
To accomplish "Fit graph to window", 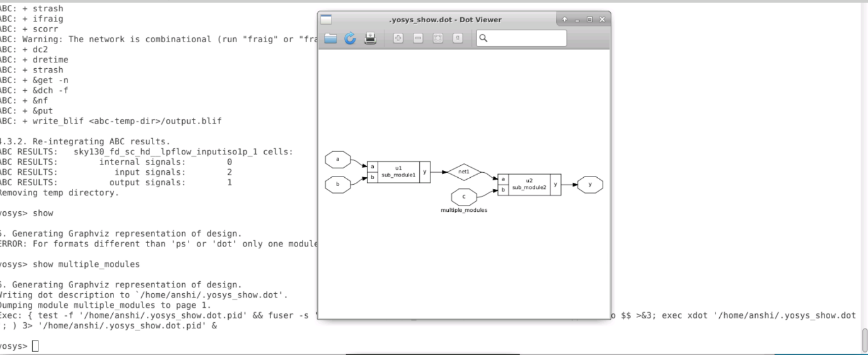I will (x=438, y=38).
